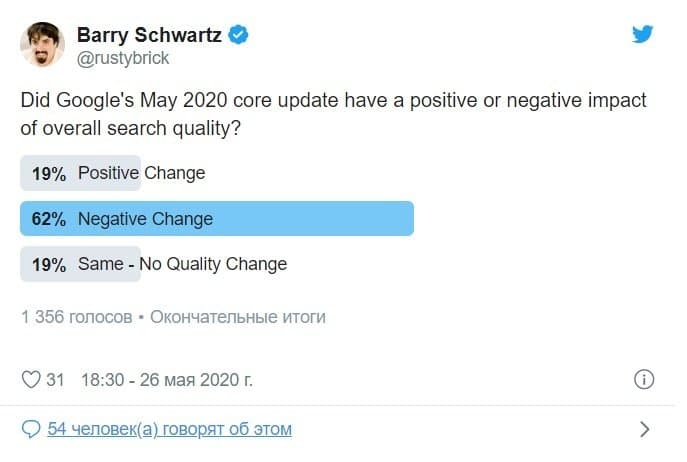The height and width of the screenshot is (462, 687).
Task: Click the 31 likes count
Action: 55,380
